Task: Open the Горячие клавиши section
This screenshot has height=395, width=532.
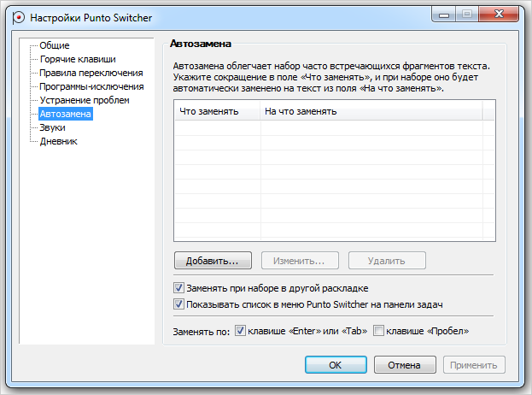Action: (x=78, y=59)
